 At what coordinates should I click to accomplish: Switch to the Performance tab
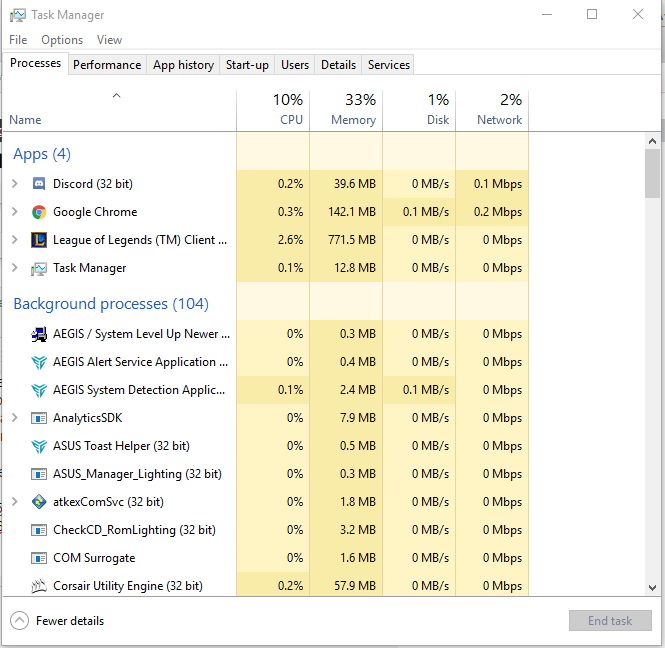pyautogui.click(x=107, y=65)
